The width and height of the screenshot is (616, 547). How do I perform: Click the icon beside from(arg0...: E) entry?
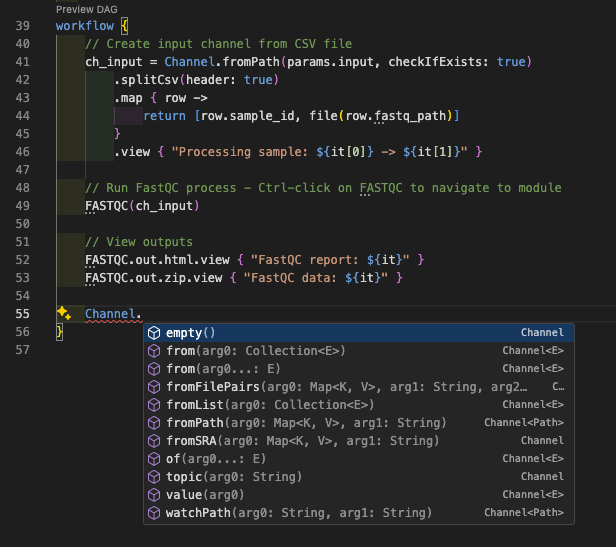[x=154, y=369]
